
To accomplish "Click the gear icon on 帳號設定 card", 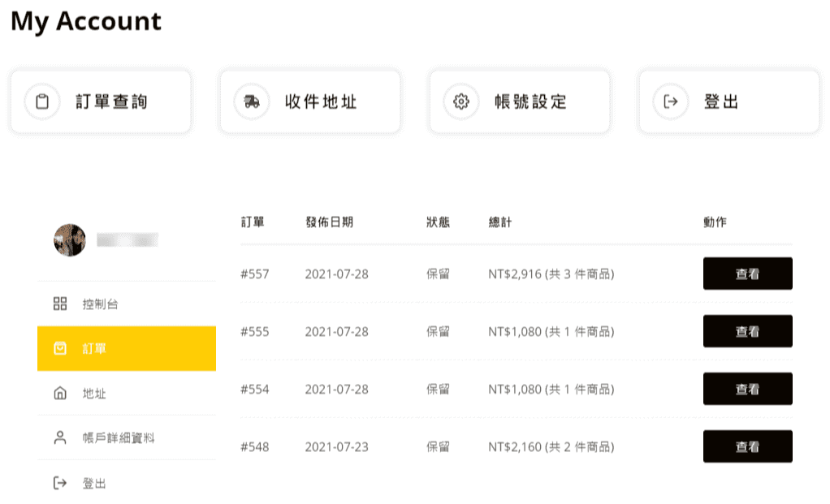I will click(x=461, y=101).
